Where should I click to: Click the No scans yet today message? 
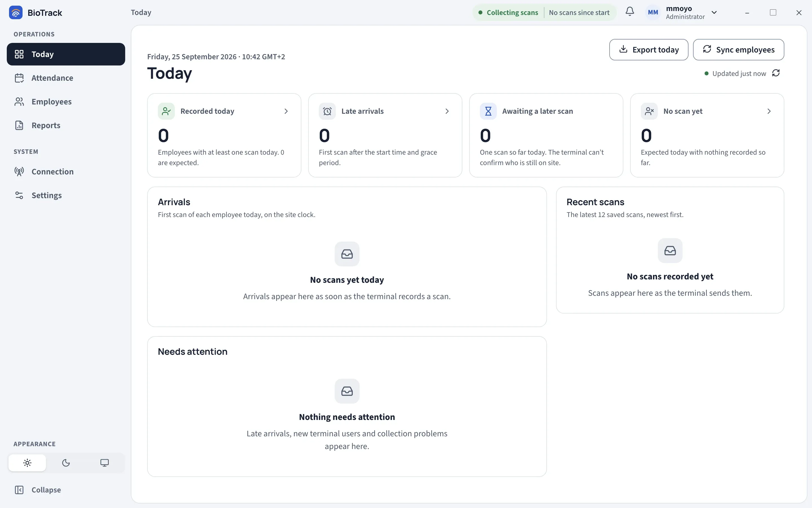(347, 280)
